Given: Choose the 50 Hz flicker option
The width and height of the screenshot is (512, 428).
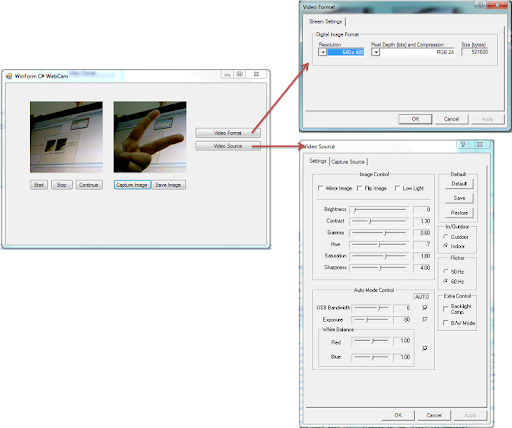Looking at the screenshot, I should pyautogui.click(x=446, y=271).
